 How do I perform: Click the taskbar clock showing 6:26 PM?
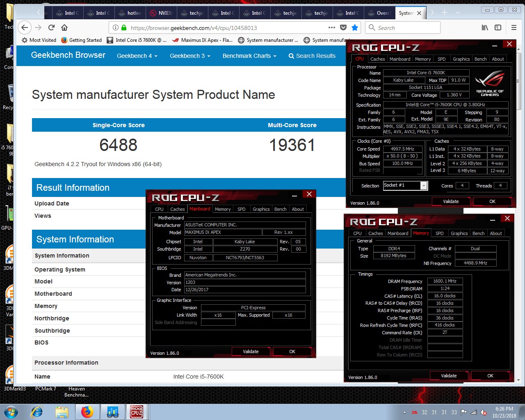tap(504, 412)
